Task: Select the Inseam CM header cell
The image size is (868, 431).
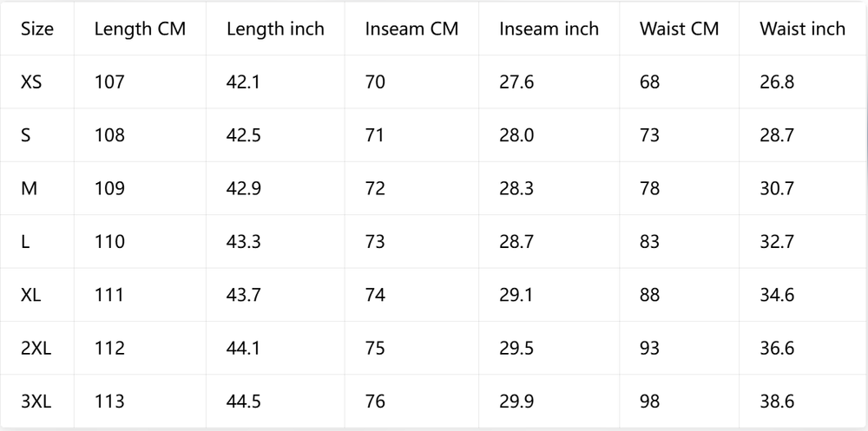Action: tap(411, 29)
